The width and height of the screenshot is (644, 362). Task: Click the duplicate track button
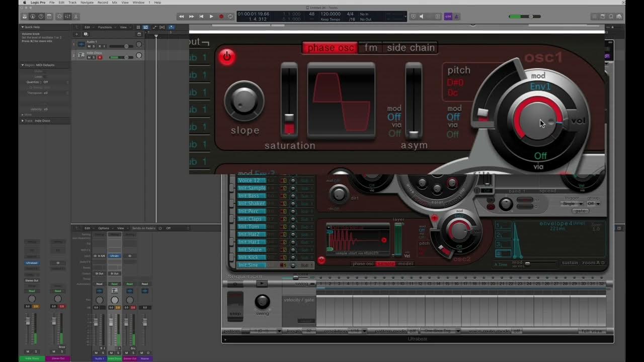86,34
